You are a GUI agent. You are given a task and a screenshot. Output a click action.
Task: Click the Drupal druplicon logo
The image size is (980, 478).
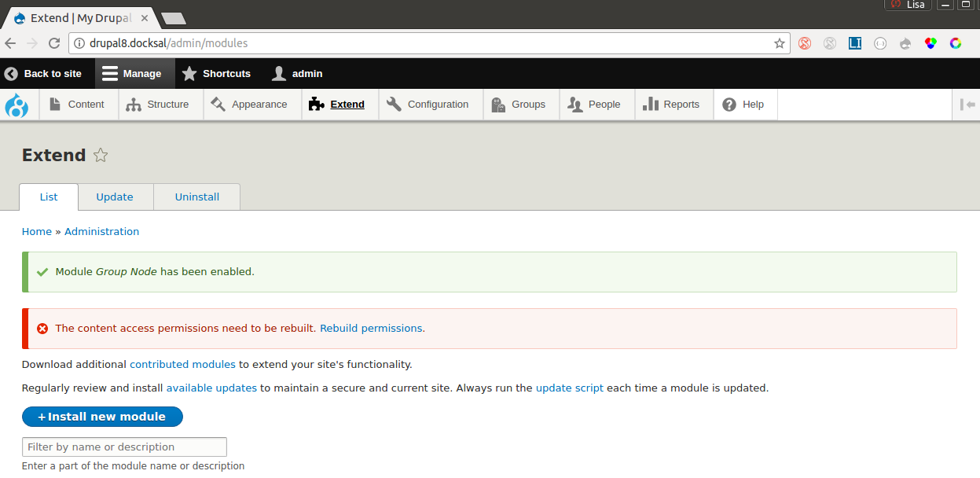[x=17, y=104]
